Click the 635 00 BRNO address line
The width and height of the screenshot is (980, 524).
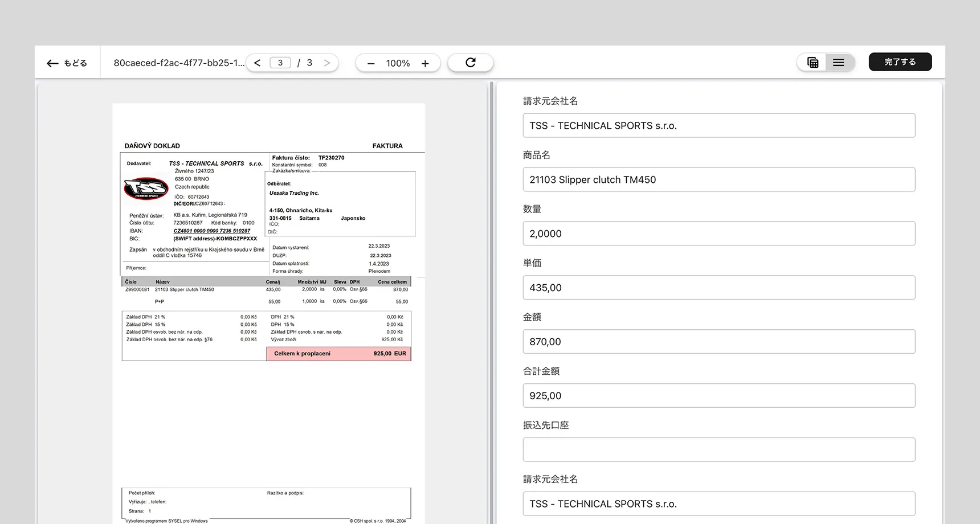pyautogui.click(x=192, y=179)
